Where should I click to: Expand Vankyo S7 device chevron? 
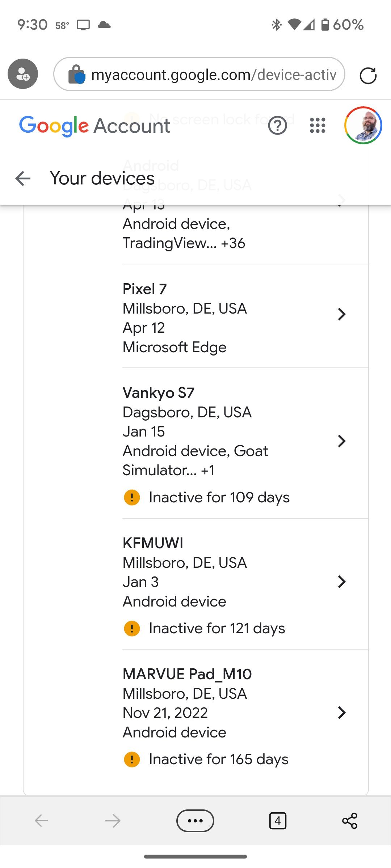[x=341, y=441]
